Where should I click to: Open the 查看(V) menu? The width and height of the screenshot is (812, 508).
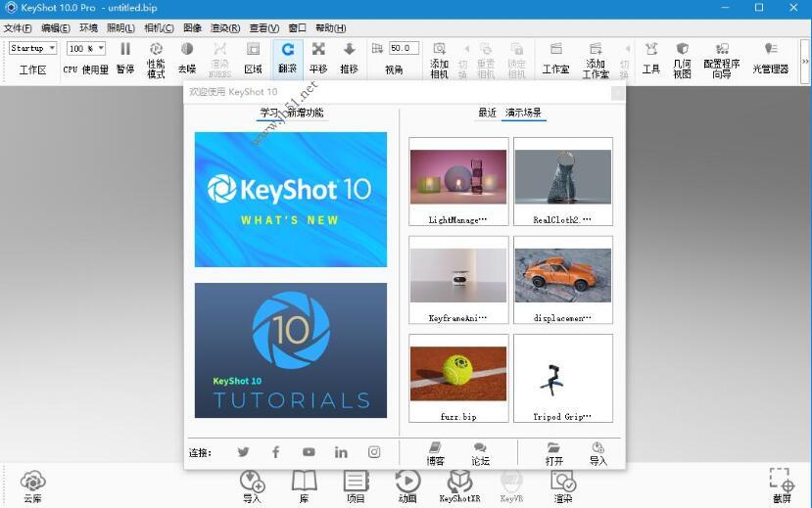pos(264,28)
